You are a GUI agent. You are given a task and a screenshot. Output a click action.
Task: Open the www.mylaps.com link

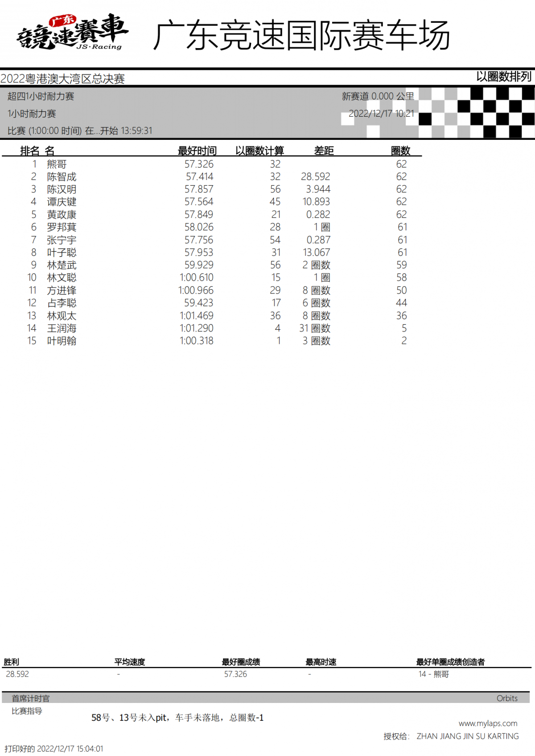pyautogui.click(x=488, y=723)
